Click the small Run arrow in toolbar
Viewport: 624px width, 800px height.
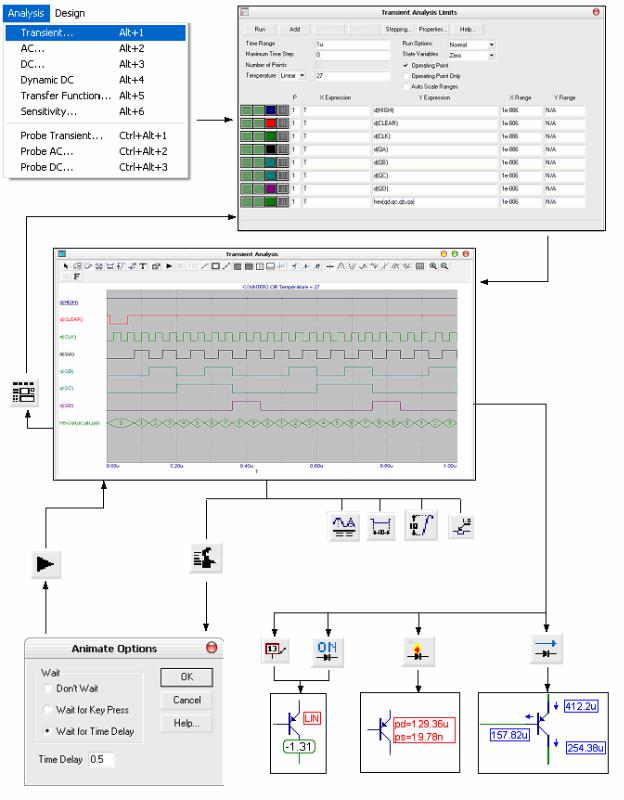click(x=169, y=266)
